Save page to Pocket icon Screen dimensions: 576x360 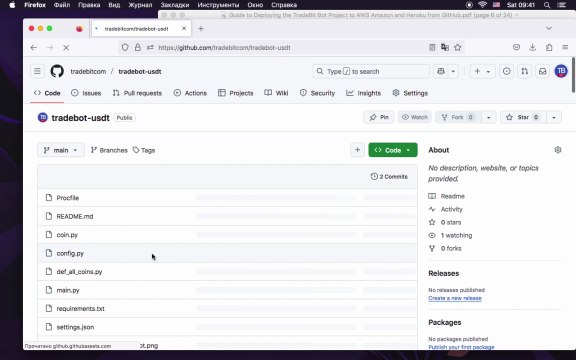(x=516, y=47)
